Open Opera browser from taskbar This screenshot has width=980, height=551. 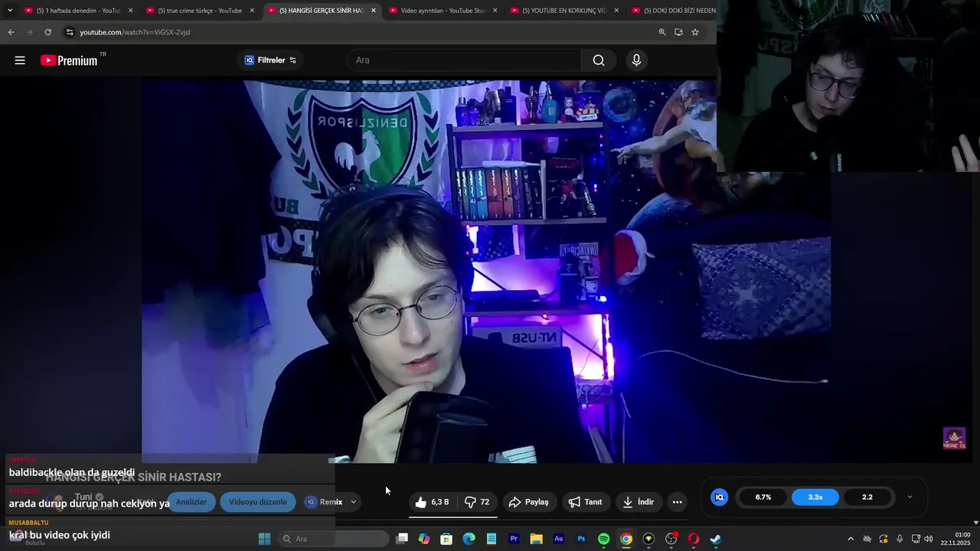pos(694,539)
